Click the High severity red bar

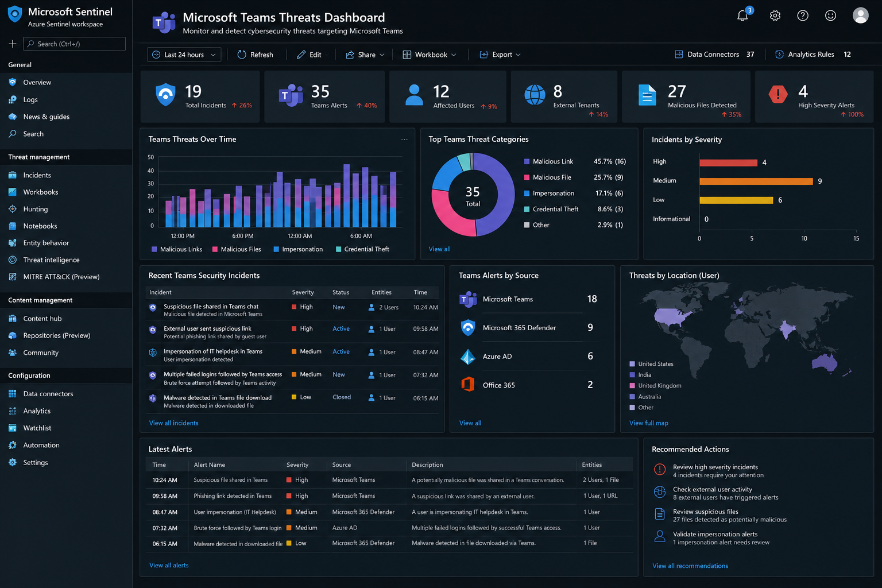click(728, 163)
